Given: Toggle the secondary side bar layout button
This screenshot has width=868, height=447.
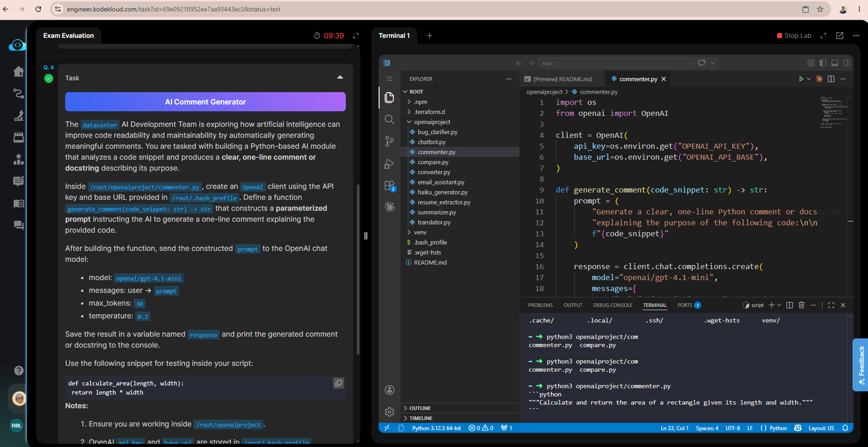Looking at the screenshot, I should click(x=847, y=63).
